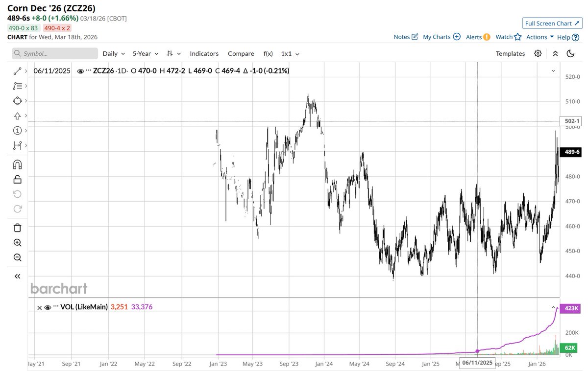Click the 489-6 last price label
Viewport: 588px width, 371px height.
click(570, 152)
